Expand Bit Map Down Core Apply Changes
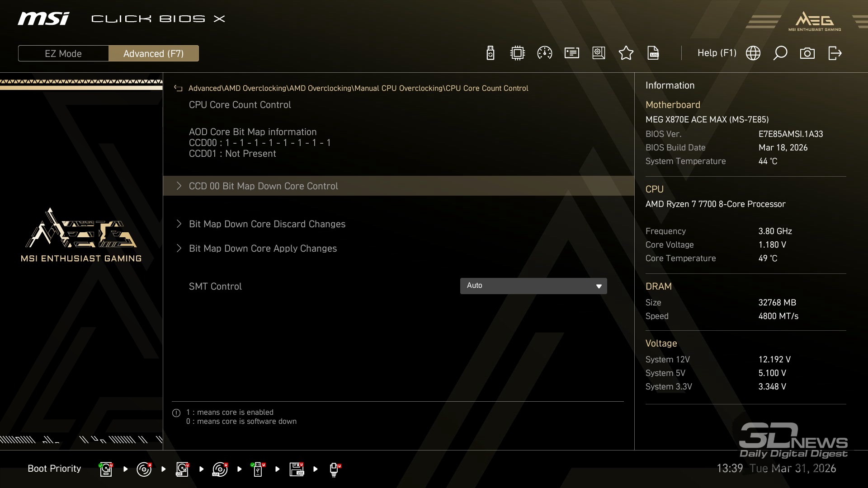This screenshot has width=868, height=488. tap(263, 249)
